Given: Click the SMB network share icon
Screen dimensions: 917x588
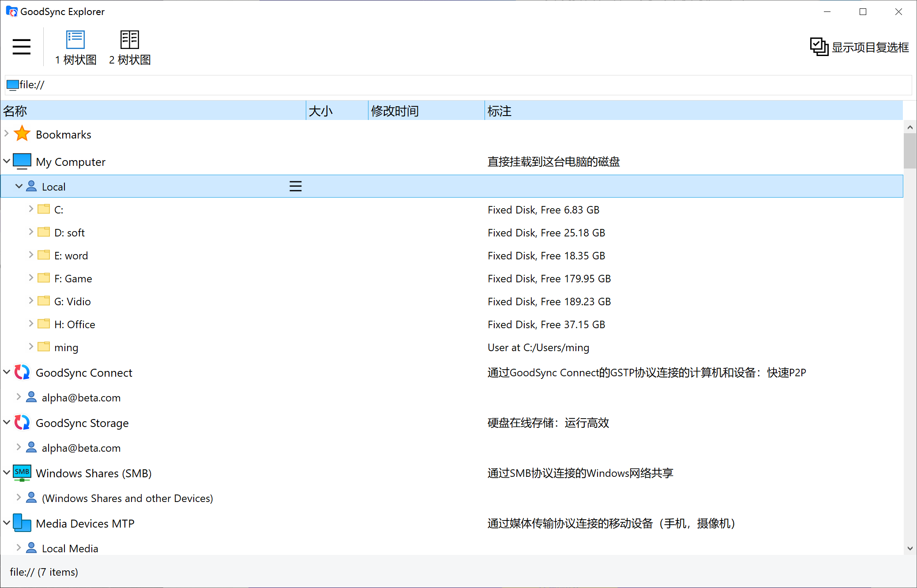Looking at the screenshot, I should pos(22,473).
